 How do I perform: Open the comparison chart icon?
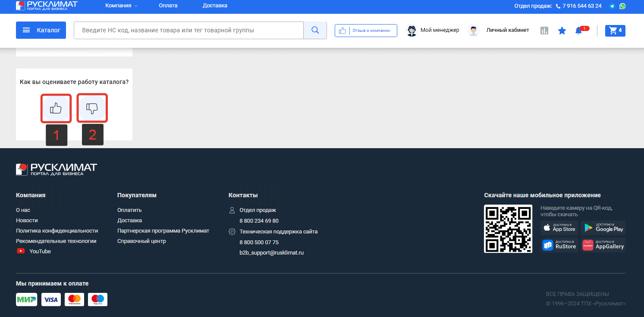point(544,31)
